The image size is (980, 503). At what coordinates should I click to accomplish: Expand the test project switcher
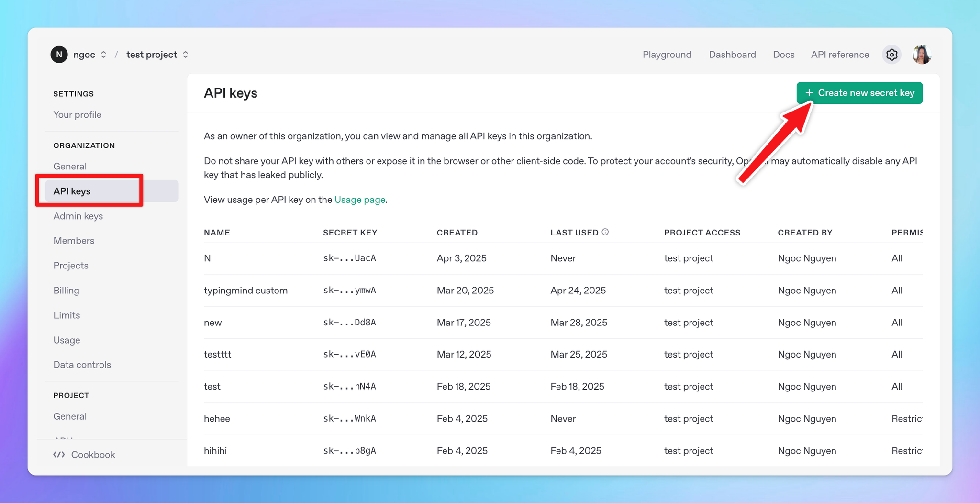pyautogui.click(x=186, y=55)
